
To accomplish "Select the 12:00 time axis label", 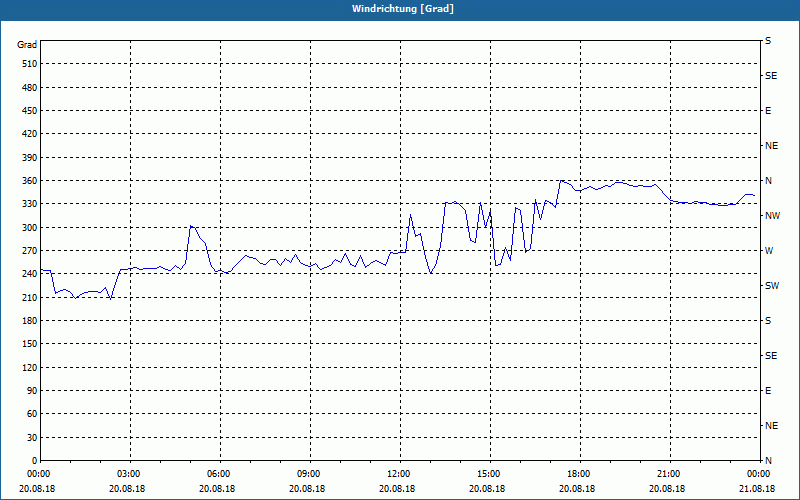I will pyautogui.click(x=399, y=474).
